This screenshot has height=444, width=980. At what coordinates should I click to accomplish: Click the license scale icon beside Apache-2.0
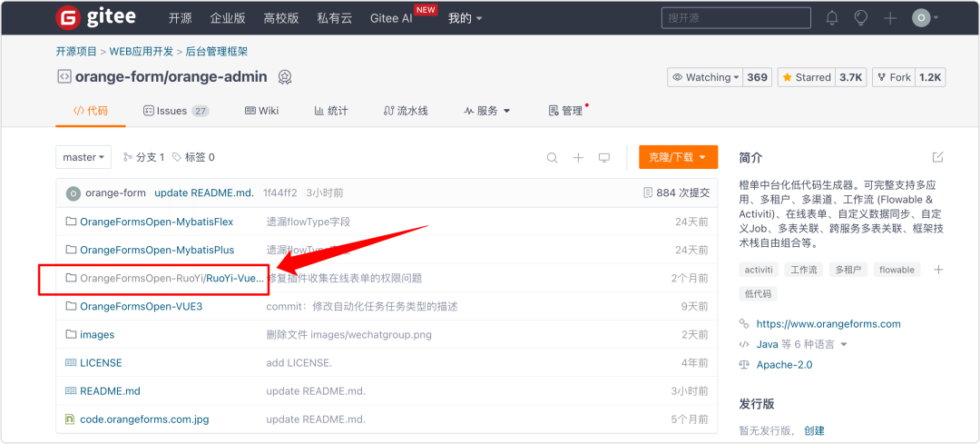[744, 365]
